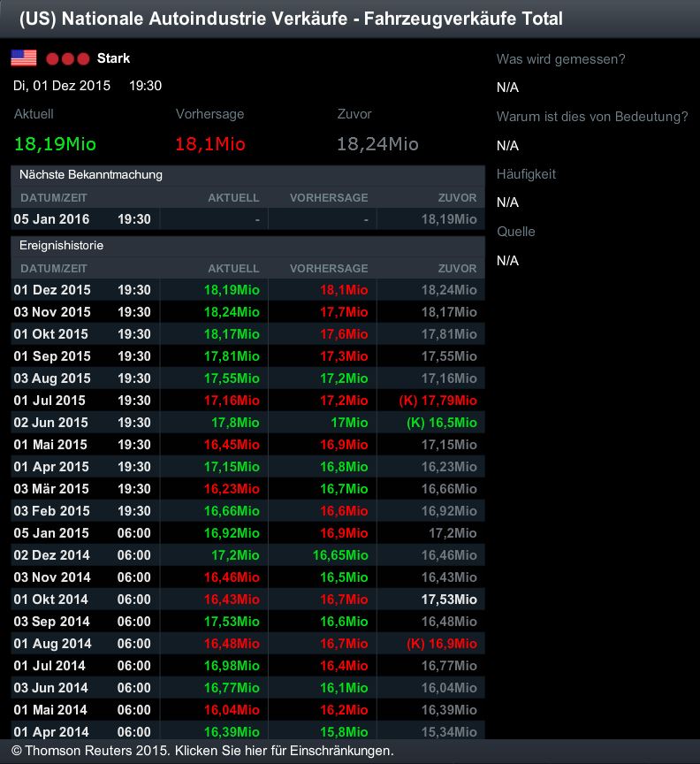Screen dimensions: 700x764
Task: Select the Ereignishistorie section header
Action: (x=62, y=246)
